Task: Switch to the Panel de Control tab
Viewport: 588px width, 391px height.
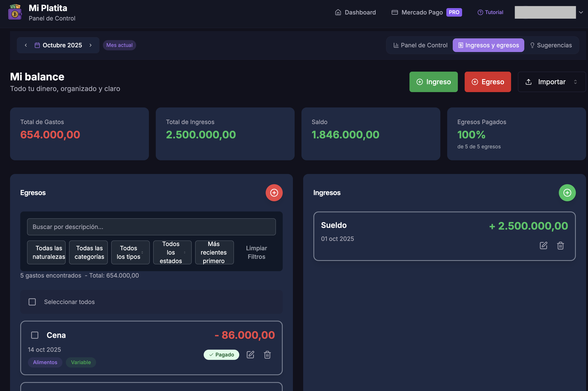Action: 420,45
